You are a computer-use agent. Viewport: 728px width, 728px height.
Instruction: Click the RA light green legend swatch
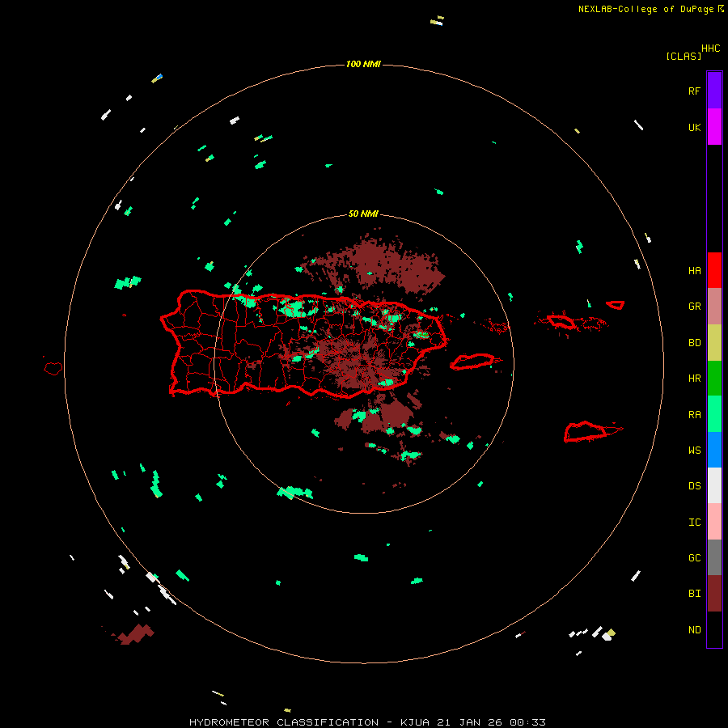[714, 414]
